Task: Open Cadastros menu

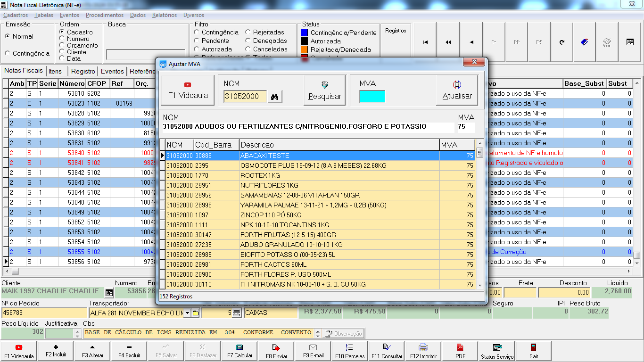Action: click(16, 15)
